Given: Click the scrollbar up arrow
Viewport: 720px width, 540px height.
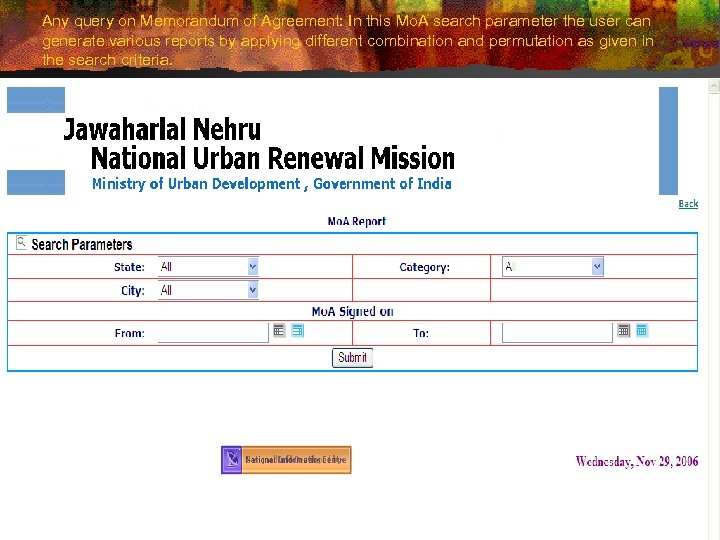Looking at the screenshot, I should click(714, 86).
